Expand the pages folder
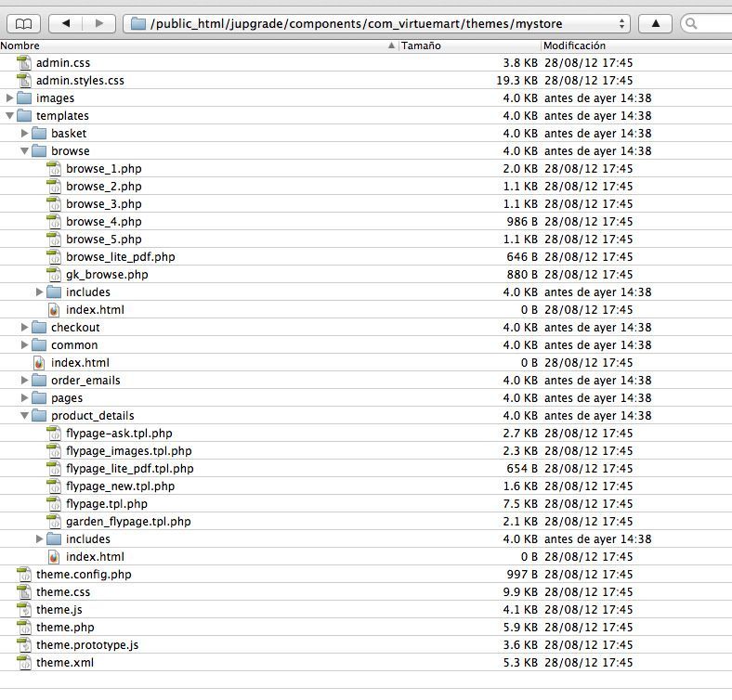The width and height of the screenshot is (732, 700). coord(24,398)
